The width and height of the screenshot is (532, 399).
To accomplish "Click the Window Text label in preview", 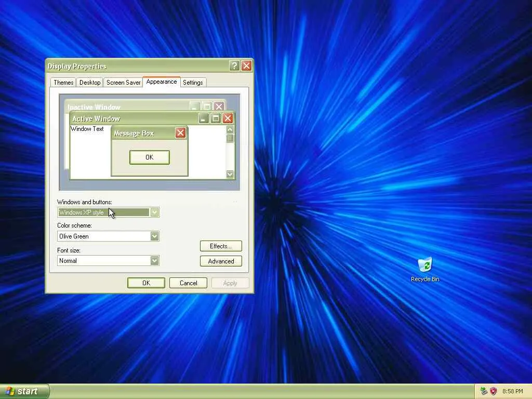I will coord(87,129).
